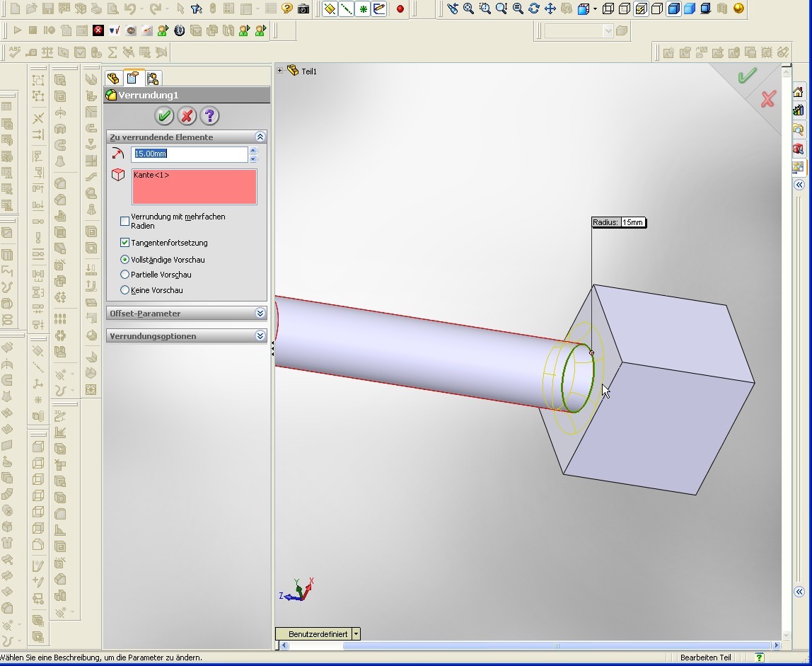Choose the Keine Vorschau option

(x=125, y=290)
